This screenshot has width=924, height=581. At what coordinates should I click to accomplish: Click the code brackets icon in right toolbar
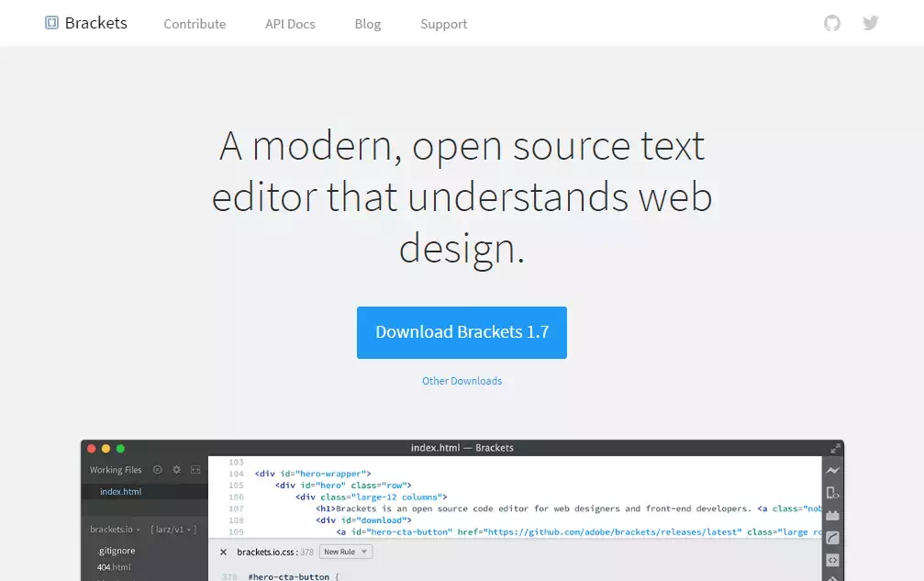[832, 561]
